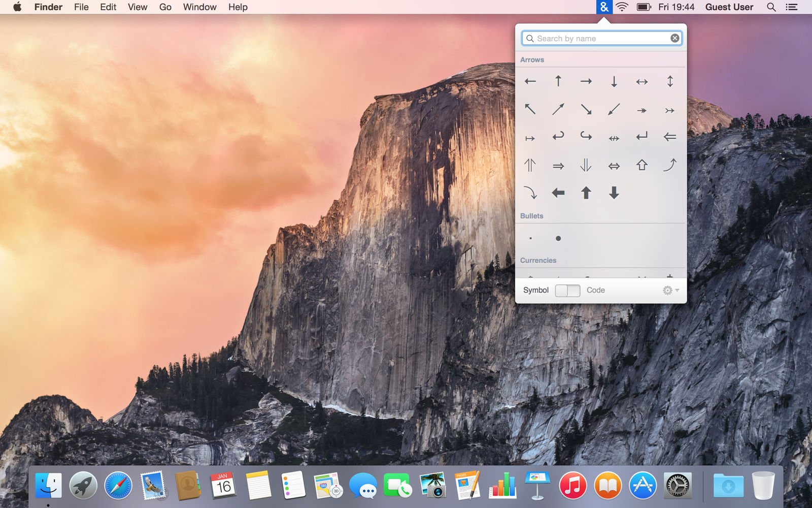Viewport: 812px width, 508px height.
Task: Clear the search field with X button
Action: [x=674, y=38]
